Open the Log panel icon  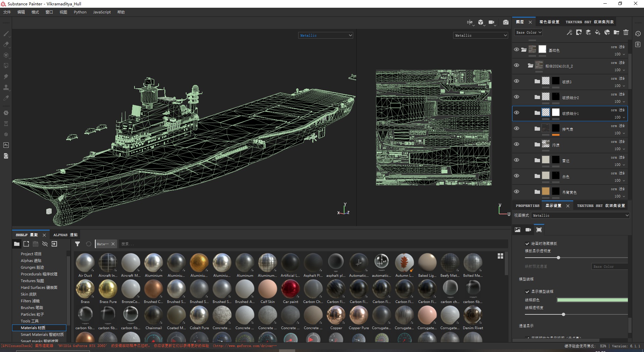coord(638,44)
